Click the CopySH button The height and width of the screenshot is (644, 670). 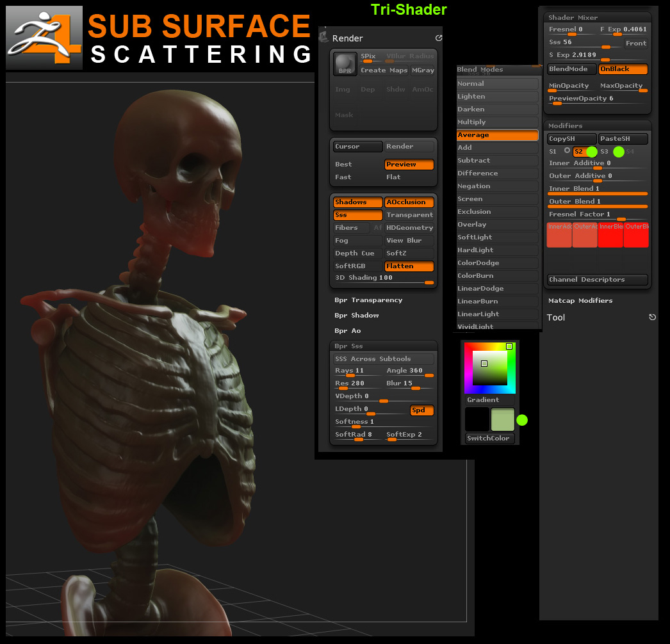[x=572, y=139]
